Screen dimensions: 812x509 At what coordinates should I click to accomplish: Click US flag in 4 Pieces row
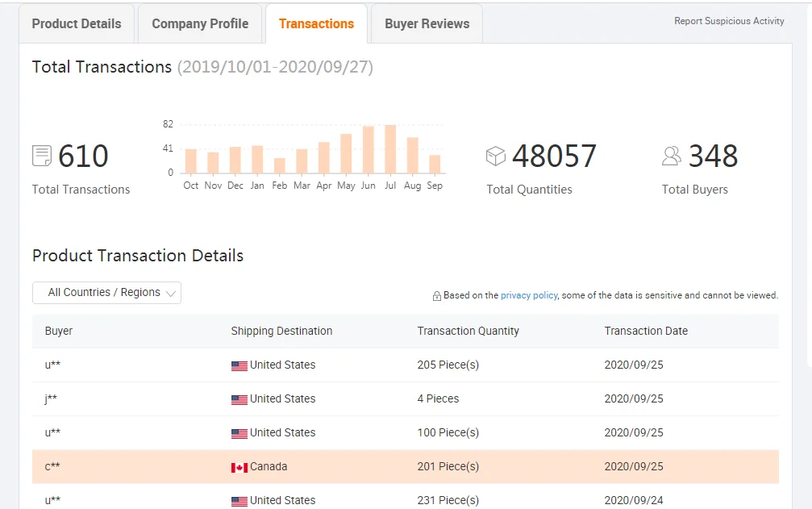coord(239,399)
